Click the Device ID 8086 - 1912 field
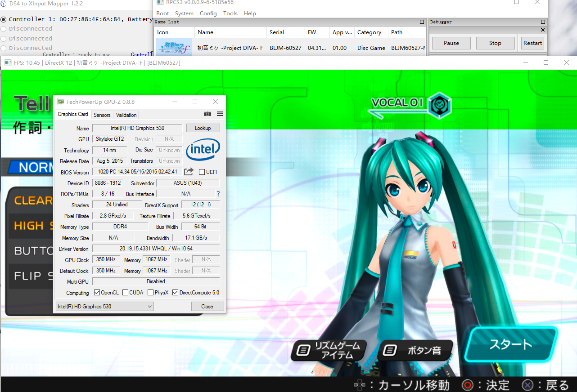This screenshot has height=392, width=577. coord(107,183)
